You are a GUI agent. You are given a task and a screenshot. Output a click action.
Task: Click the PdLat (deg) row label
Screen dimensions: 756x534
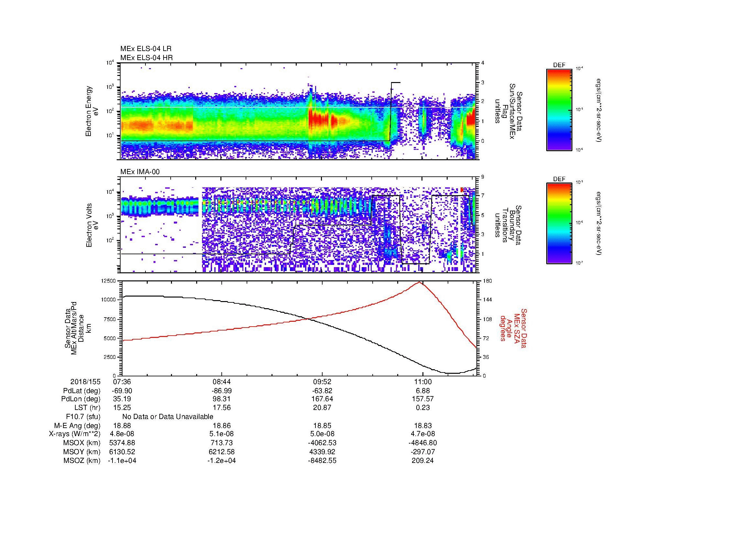(82, 391)
